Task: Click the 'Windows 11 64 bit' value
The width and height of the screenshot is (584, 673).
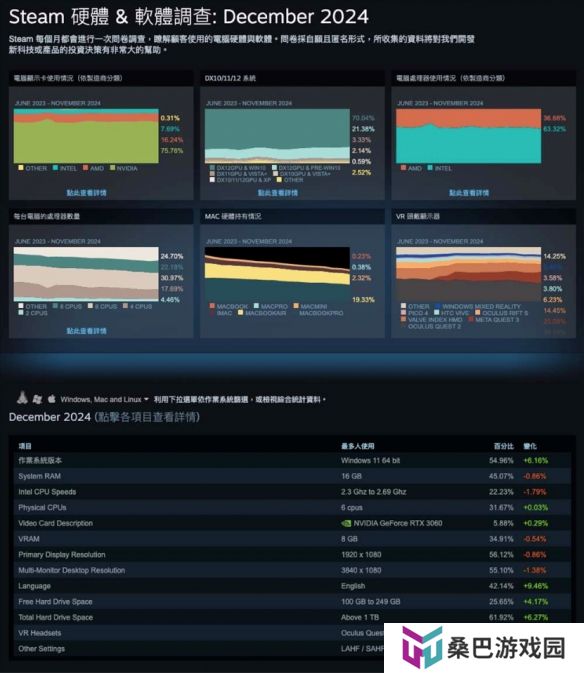Action: (x=370, y=461)
